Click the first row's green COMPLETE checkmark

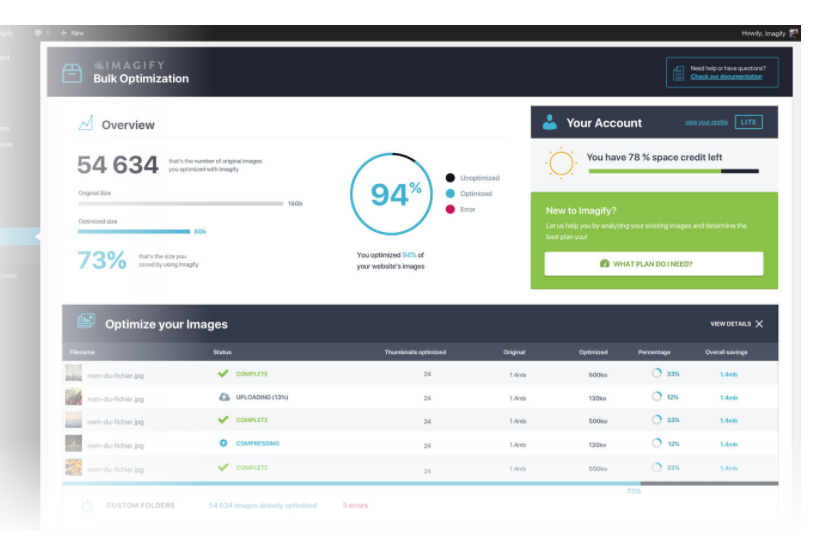point(223,373)
